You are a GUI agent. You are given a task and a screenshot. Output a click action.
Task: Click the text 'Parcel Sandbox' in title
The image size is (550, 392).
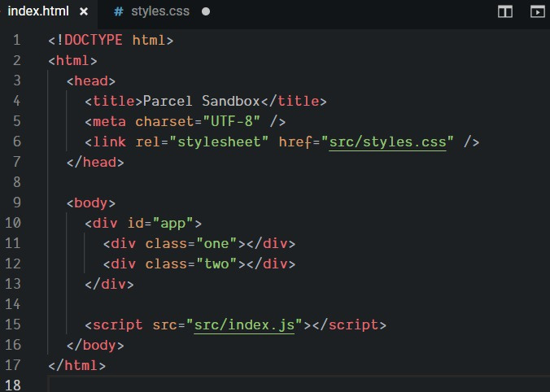[x=201, y=102]
